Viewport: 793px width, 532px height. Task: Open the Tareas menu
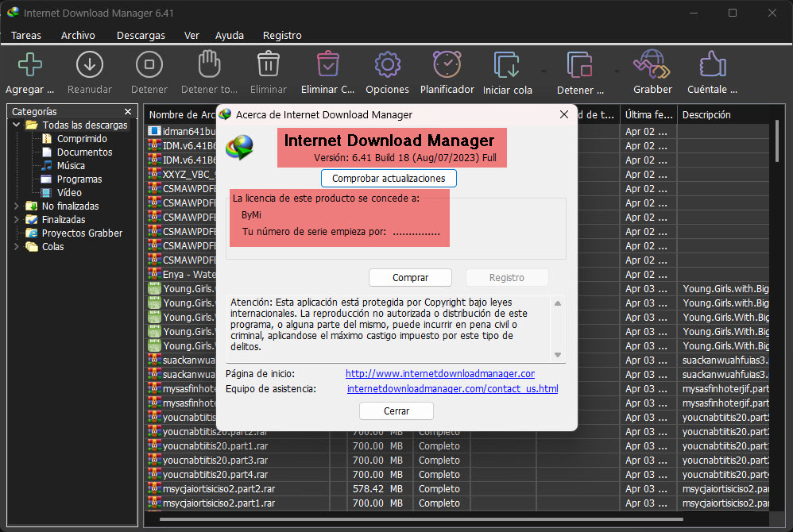pyautogui.click(x=26, y=36)
